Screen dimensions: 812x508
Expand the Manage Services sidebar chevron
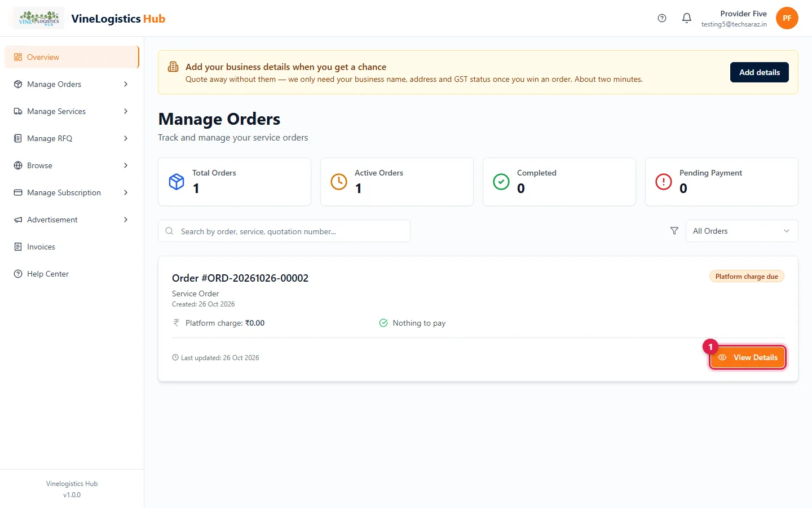pyautogui.click(x=126, y=111)
